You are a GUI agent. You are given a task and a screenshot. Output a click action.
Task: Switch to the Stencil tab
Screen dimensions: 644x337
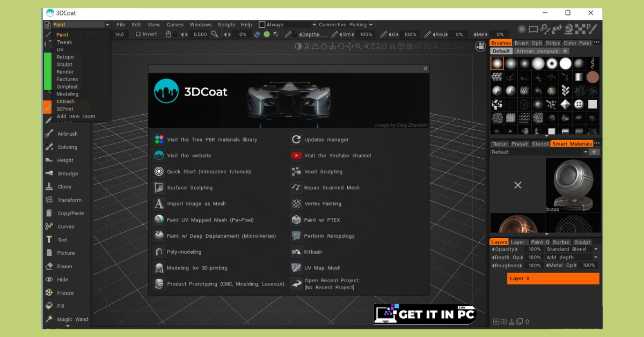[540, 144]
